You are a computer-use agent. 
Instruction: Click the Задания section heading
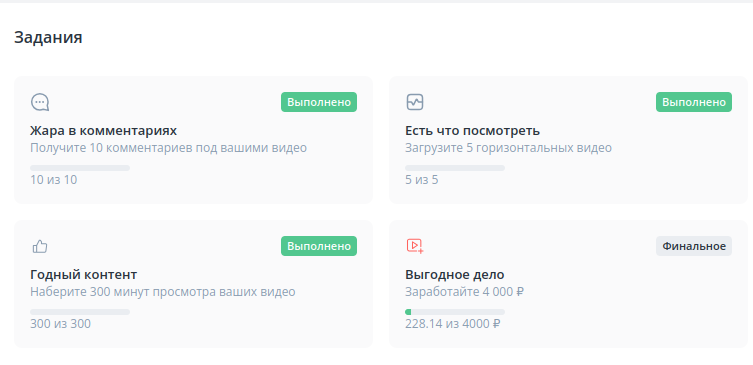click(x=48, y=37)
